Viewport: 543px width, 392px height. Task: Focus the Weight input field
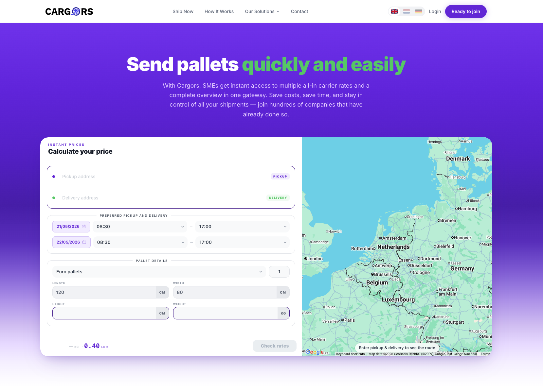tap(231, 313)
